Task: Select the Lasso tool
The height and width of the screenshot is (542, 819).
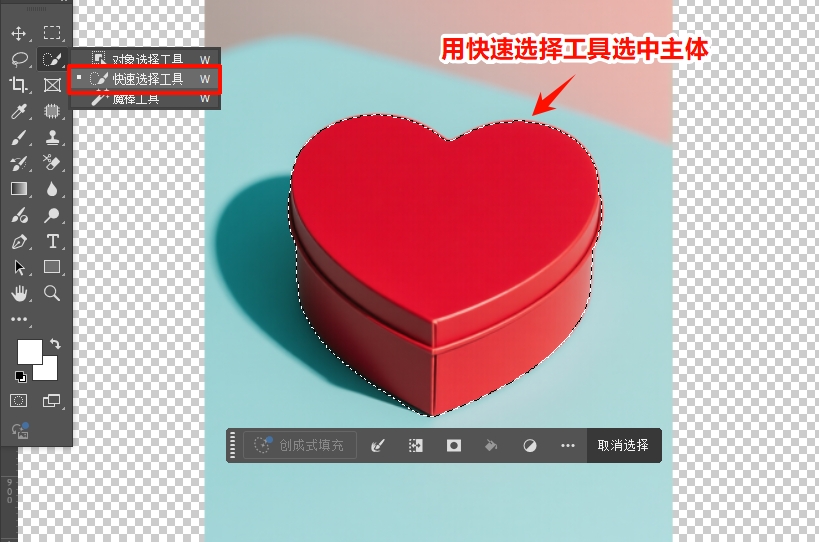Action: pyautogui.click(x=19, y=59)
